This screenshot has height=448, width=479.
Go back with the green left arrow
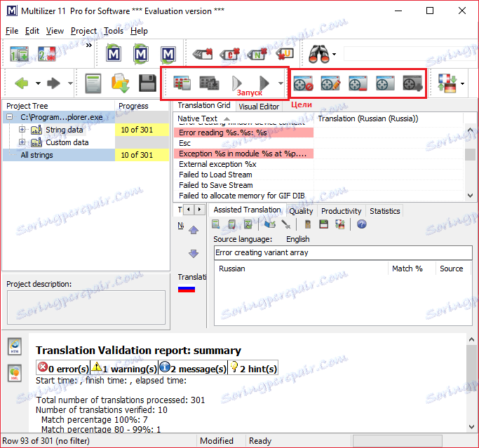coord(22,83)
